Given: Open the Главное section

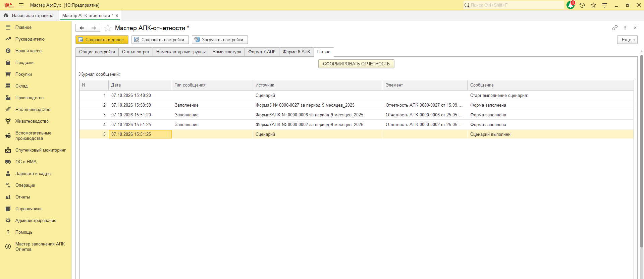Looking at the screenshot, I should point(36,27).
